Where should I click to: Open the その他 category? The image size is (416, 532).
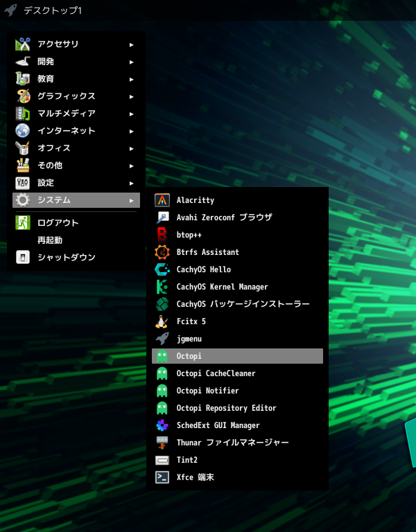[x=76, y=166]
